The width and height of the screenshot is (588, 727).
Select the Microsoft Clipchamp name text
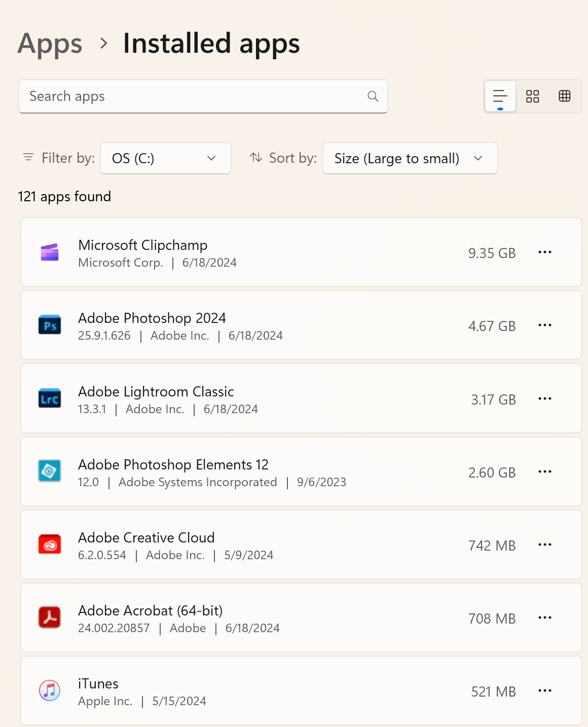143,245
